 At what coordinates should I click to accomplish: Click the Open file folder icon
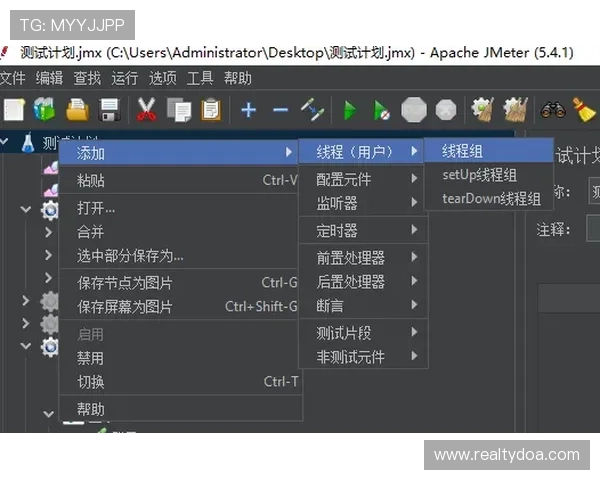tap(77, 110)
